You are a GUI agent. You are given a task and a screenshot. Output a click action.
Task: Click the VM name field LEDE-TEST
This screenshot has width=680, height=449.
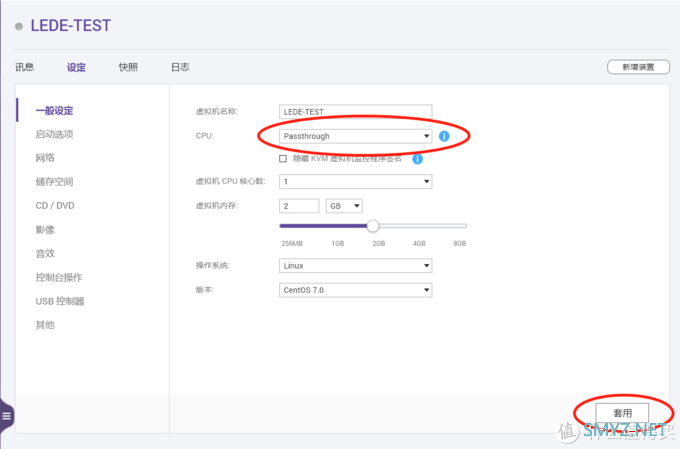click(x=355, y=111)
